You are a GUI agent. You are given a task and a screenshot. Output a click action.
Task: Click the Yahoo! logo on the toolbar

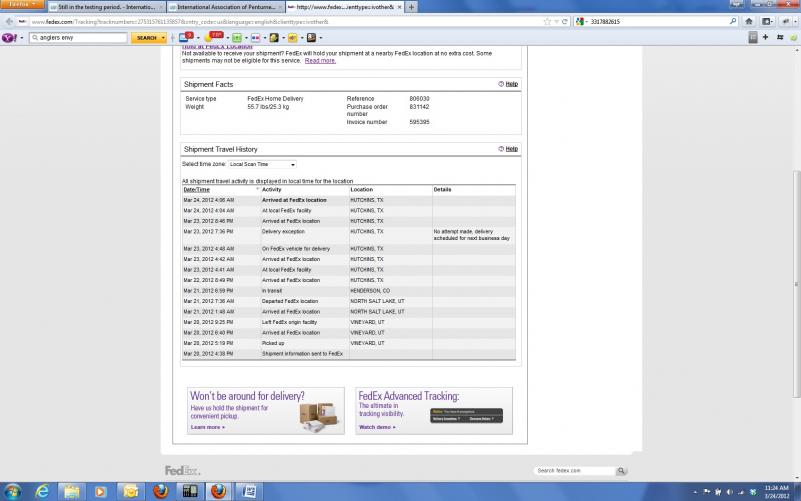[x=9, y=38]
